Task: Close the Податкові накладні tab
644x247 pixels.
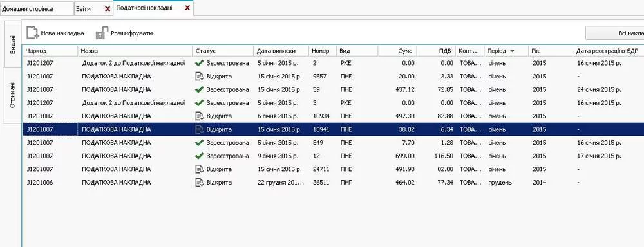Action: click(x=187, y=8)
